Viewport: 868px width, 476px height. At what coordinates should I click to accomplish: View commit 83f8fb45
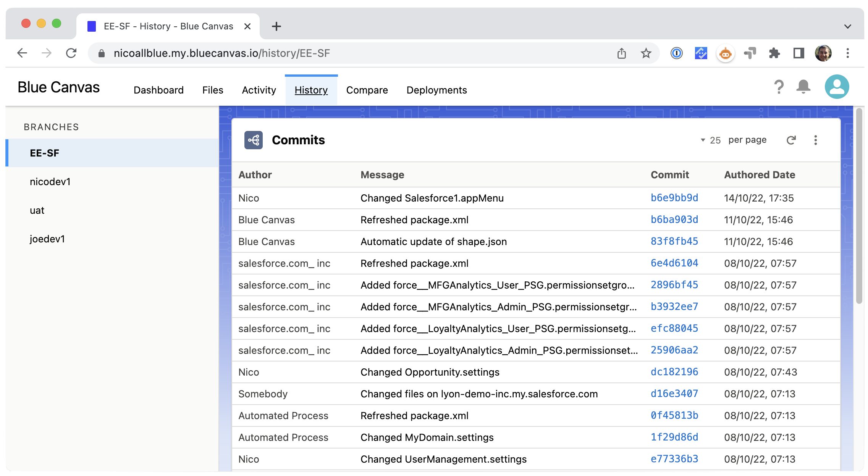point(674,241)
